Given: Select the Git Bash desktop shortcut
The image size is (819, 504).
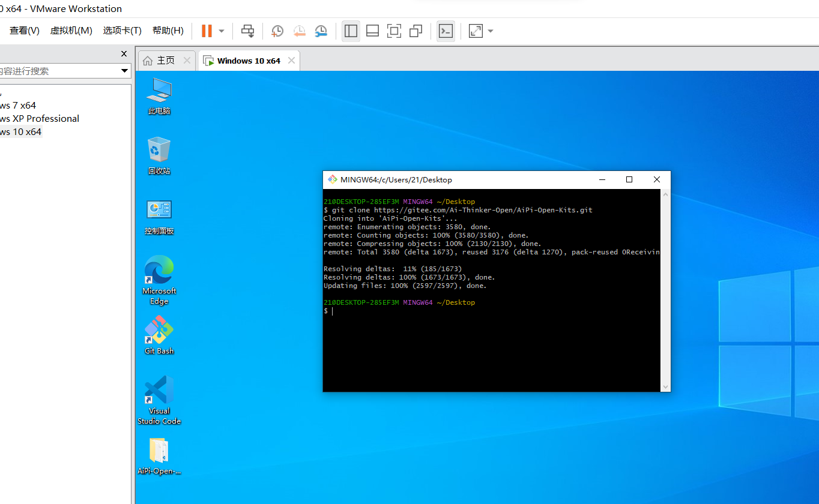Looking at the screenshot, I should (159, 335).
